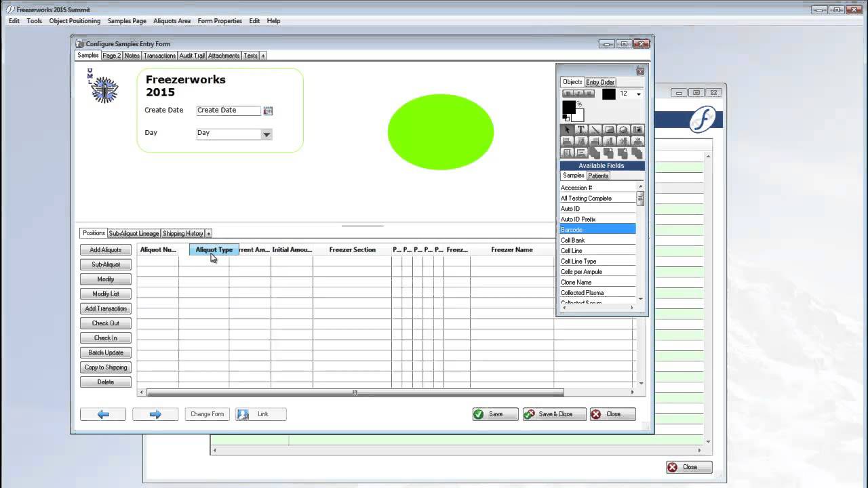The width and height of the screenshot is (868, 488).
Task: Click the Add Aliquots button
Action: pyautogui.click(x=106, y=250)
